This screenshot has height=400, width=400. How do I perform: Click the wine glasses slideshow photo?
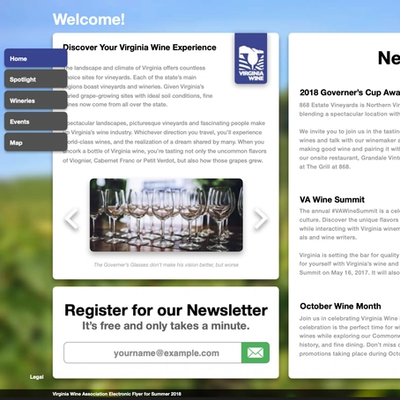pos(166,215)
